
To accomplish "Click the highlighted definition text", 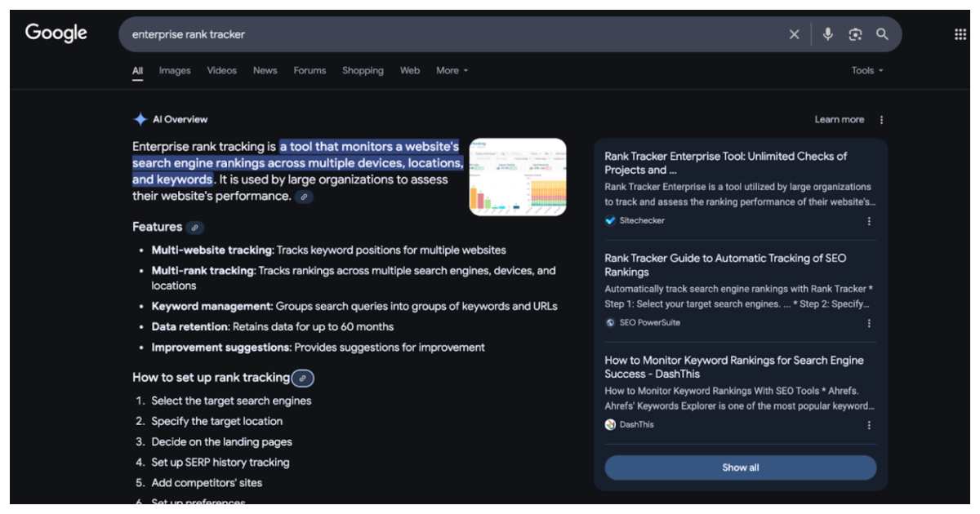I will click(298, 163).
